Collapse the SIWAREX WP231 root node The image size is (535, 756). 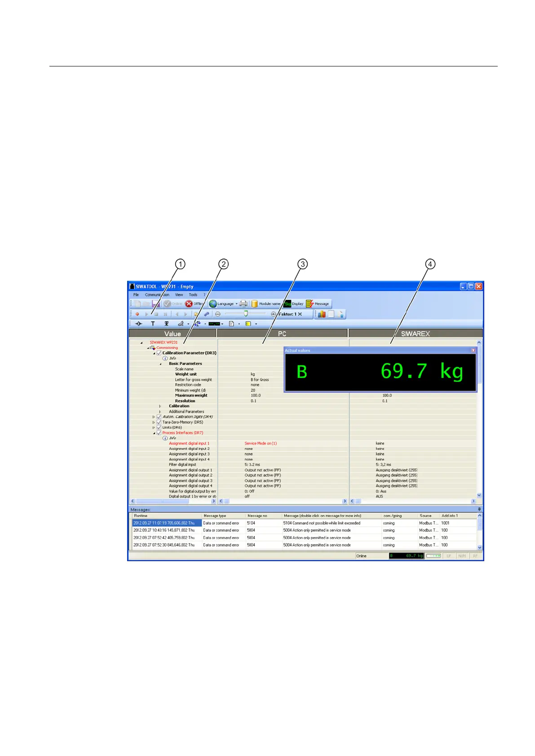141,343
